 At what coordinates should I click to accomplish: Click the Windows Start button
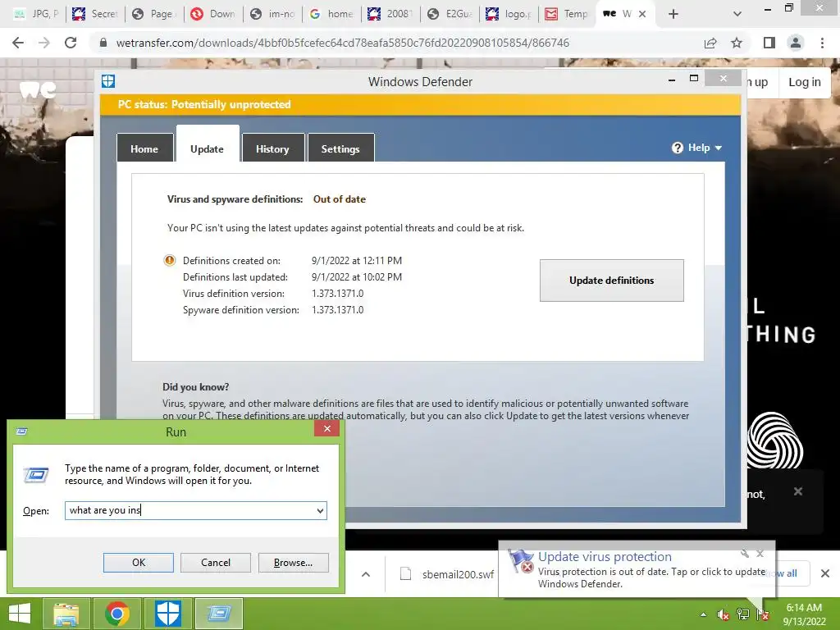[x=20, y=614]
